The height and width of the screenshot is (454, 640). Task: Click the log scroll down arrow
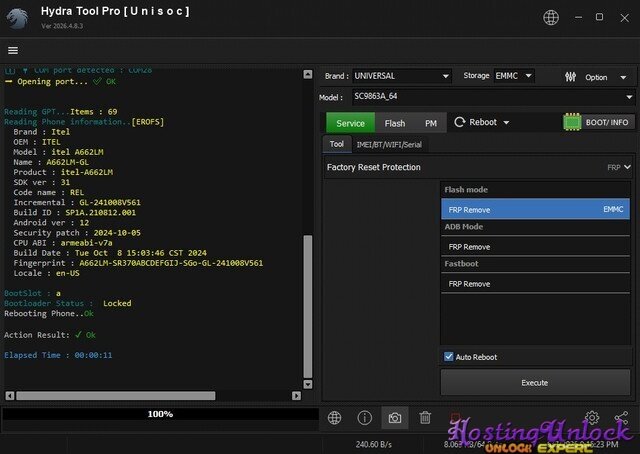pos(308,384)
